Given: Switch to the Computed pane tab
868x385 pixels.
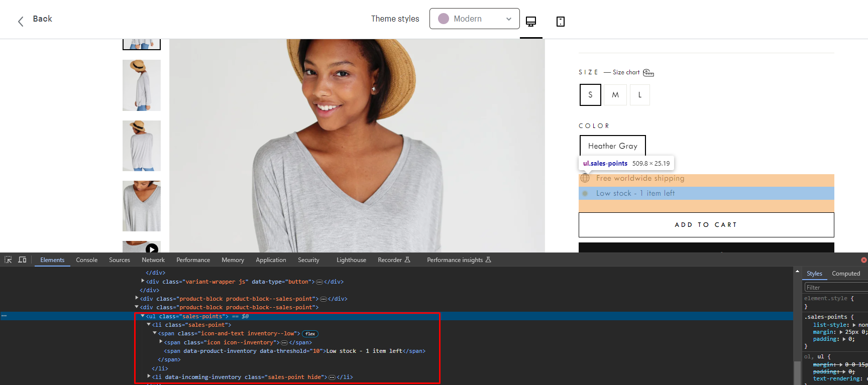Looking at the screenshot, I should [x=846, y=274].
